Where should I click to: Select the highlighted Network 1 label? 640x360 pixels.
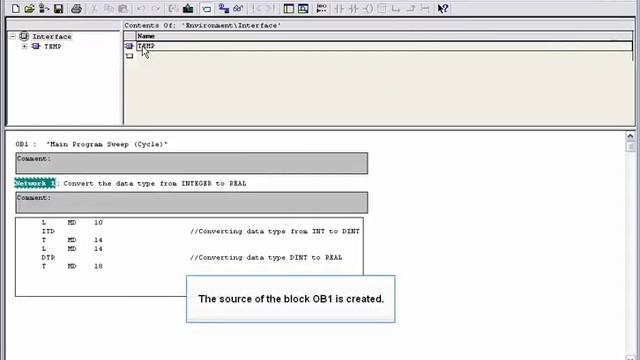pos(35,183)
